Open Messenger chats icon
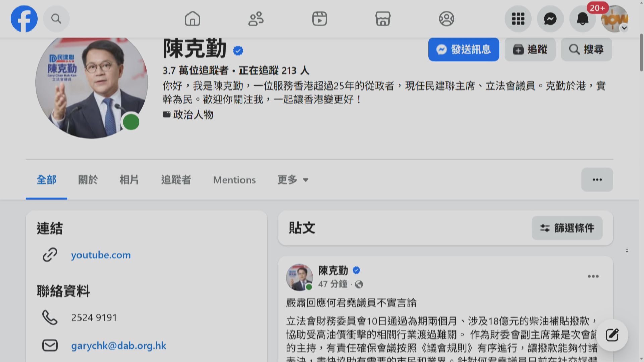 click(x=550, y=19)
